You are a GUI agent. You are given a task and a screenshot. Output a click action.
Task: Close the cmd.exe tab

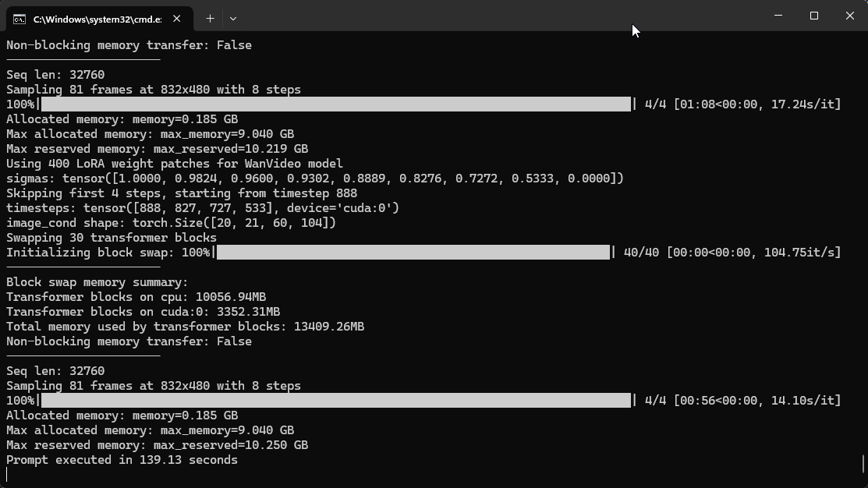176,19
